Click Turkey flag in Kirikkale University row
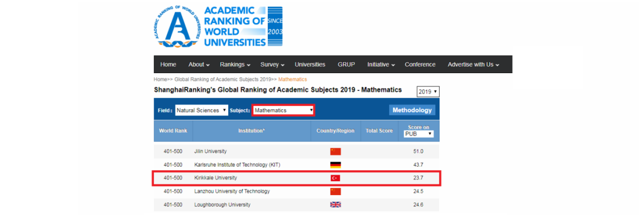 335,178
